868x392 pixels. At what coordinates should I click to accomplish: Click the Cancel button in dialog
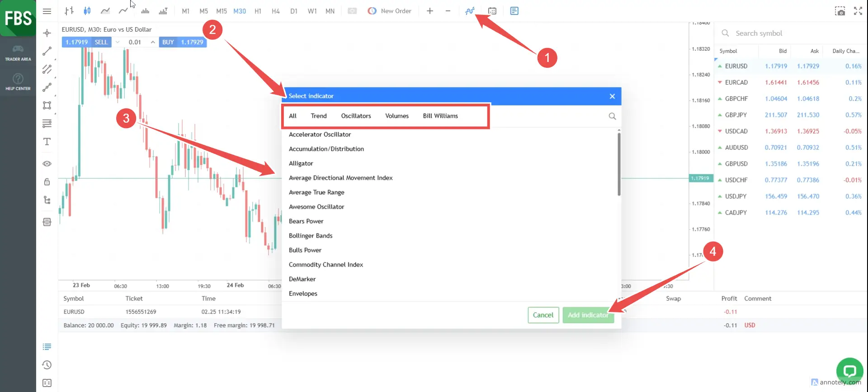pyautogui.click(x=543, y=315)
